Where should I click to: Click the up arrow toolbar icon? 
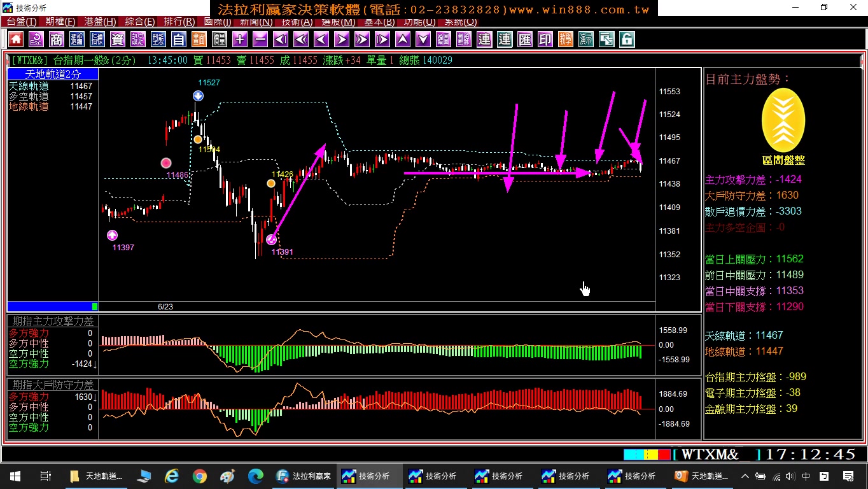(403, 39)
